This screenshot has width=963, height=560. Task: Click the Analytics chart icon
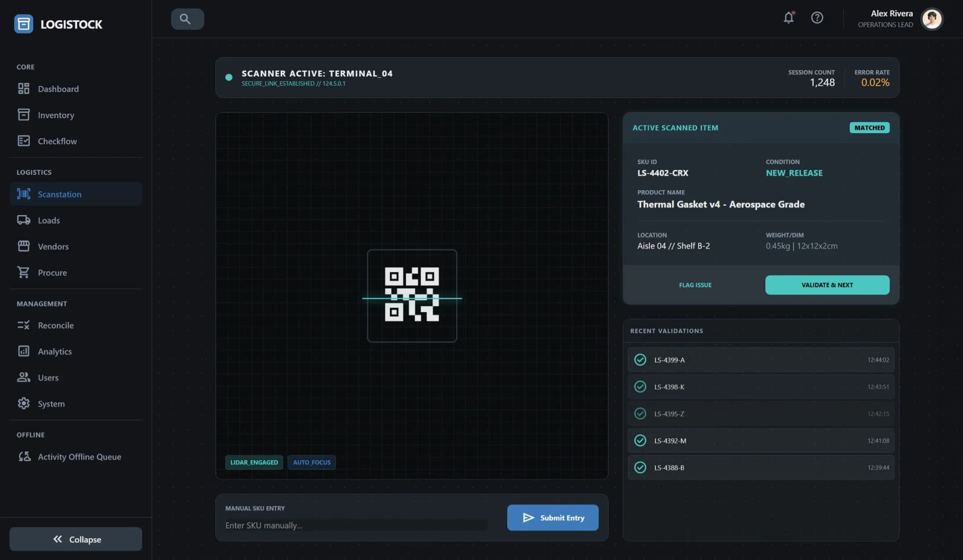[x=24, y=351]
